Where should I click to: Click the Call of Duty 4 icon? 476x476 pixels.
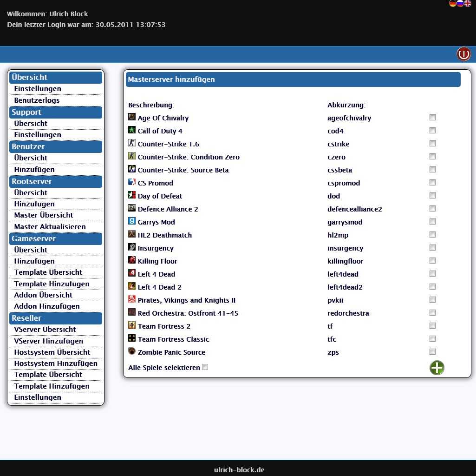pyautogui.click(x=132, y=130)
